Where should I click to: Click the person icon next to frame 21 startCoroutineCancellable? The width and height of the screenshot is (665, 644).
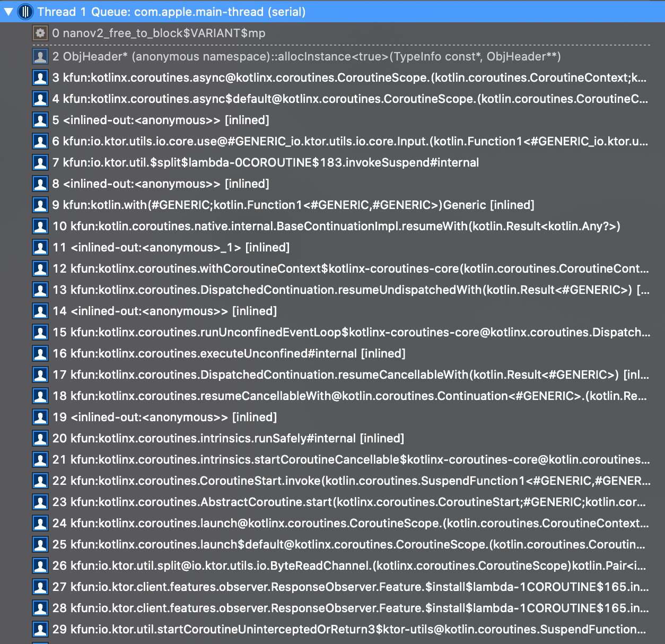[40, 459]
